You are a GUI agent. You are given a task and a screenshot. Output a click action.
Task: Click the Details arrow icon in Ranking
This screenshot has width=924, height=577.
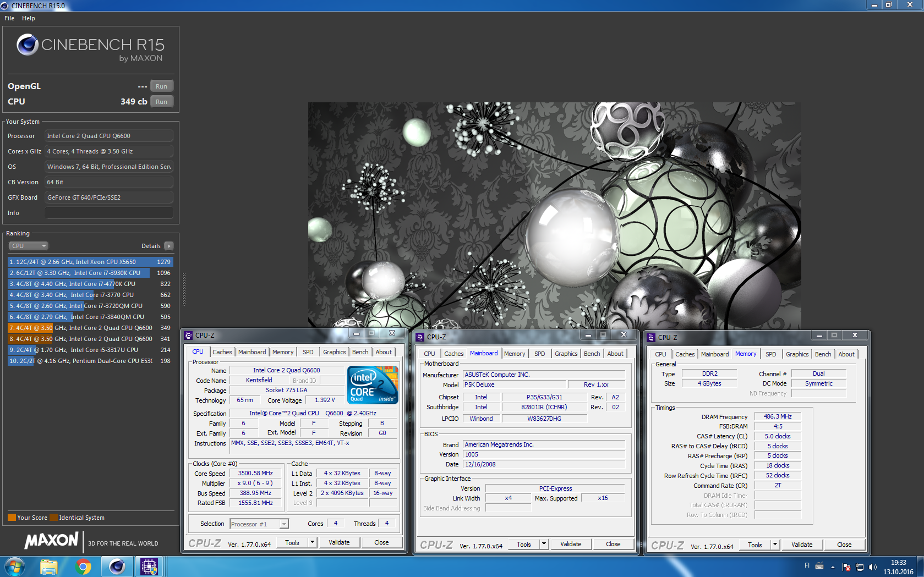pos(169,246)
